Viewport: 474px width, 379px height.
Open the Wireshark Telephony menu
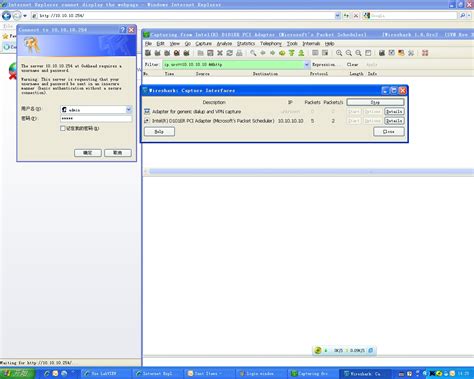pos(271,44)
